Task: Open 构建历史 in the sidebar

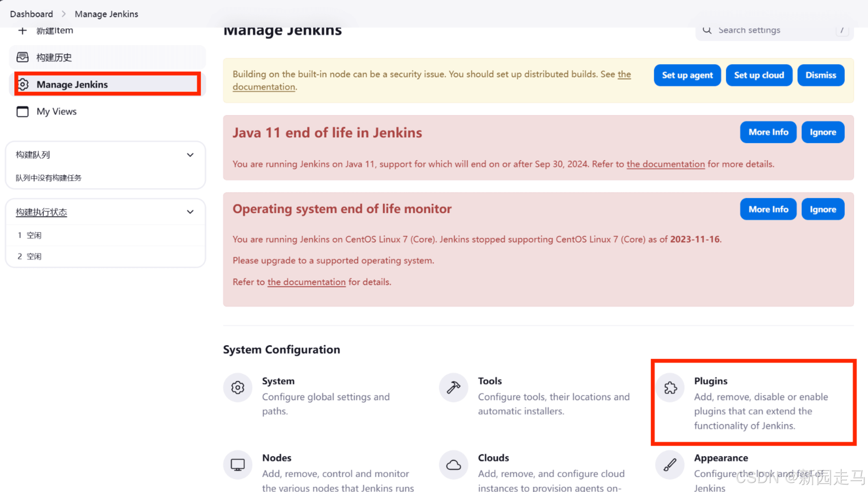Action: 107,57
